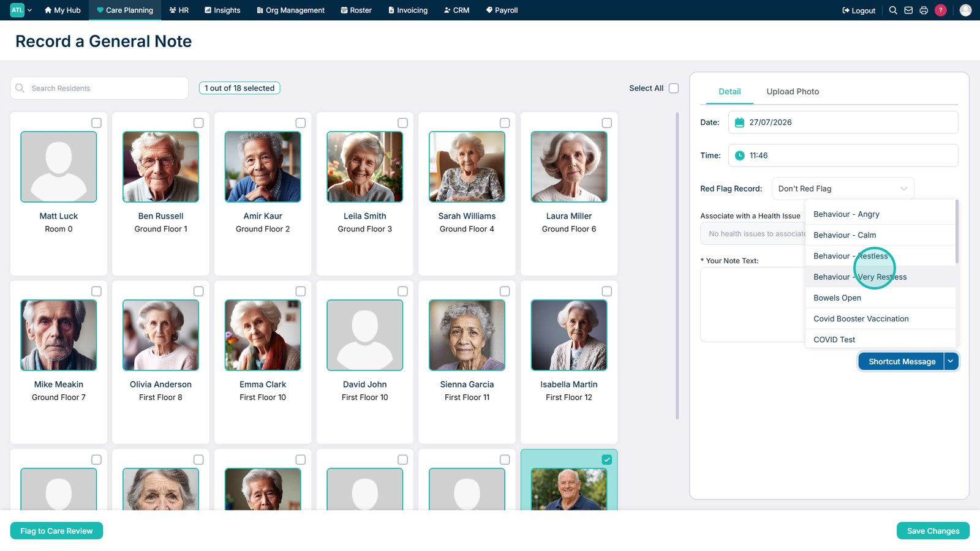Image resolution: width=980 pixels, height=551 pixels.
Task: Open Org Management menu
Action: tap(290, 10)
